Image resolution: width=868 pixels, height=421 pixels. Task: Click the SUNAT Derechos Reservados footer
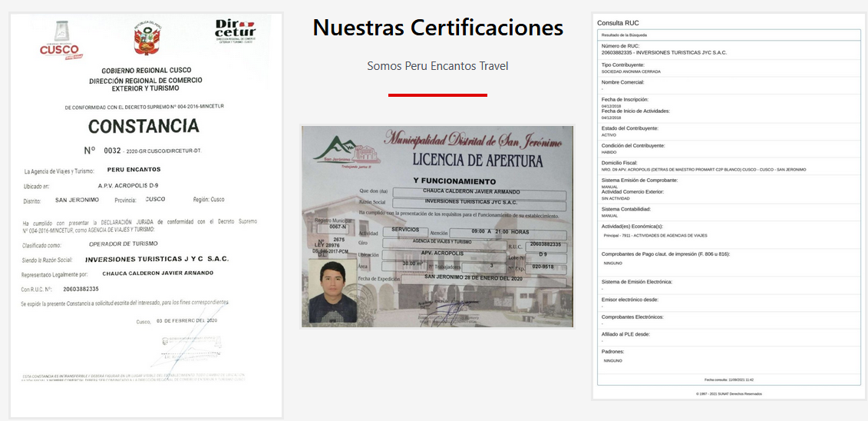[x=729, y=393]
